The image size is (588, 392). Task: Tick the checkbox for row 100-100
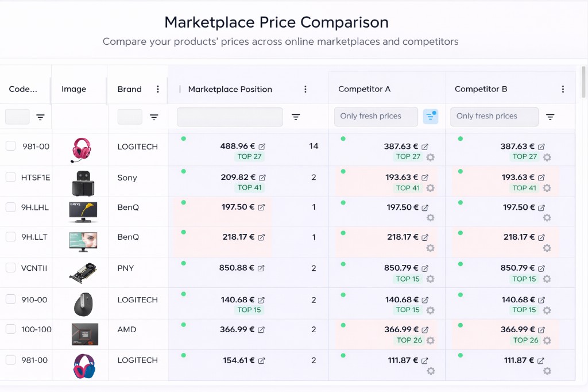11,329
